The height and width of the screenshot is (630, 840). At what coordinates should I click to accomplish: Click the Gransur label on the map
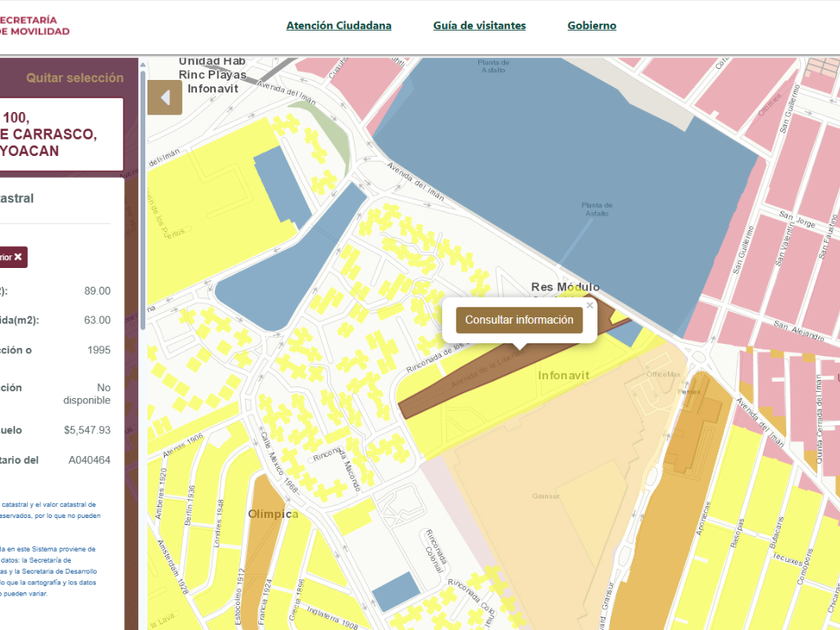point(545,495)
